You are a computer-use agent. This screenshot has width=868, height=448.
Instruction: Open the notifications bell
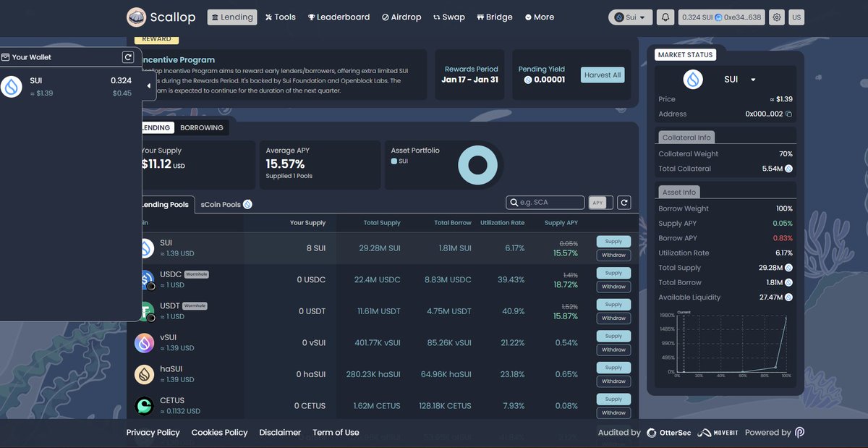(x=665, y=17)
